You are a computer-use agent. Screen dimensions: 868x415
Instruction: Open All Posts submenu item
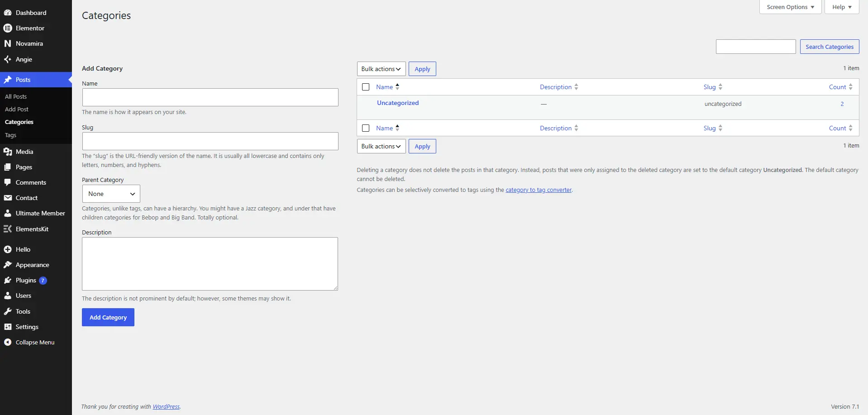click(16, 96)
